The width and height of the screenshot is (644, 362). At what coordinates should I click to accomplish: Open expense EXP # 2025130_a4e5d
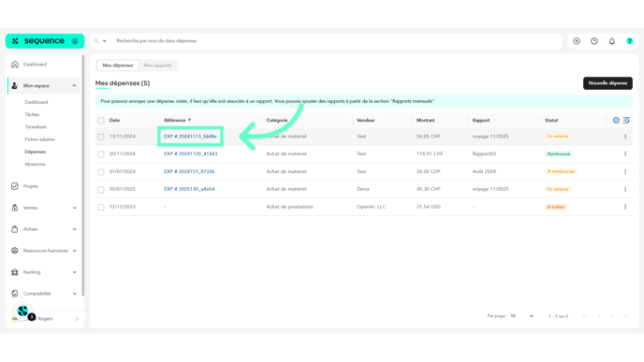click(189, 189)
